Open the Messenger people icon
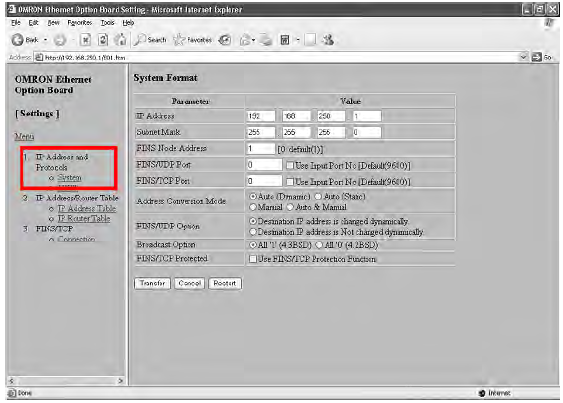Viewport: 563px width, 403px height. (x=328, y=40)
